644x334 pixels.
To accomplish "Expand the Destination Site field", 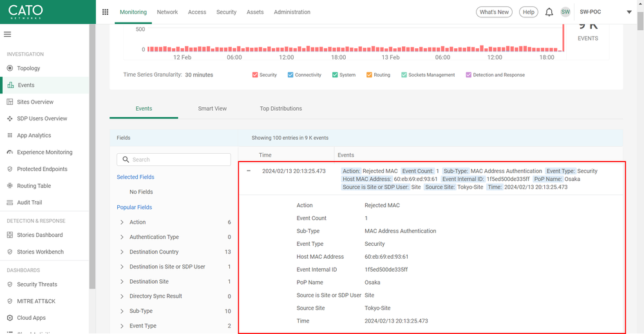I will coord(122,281).
